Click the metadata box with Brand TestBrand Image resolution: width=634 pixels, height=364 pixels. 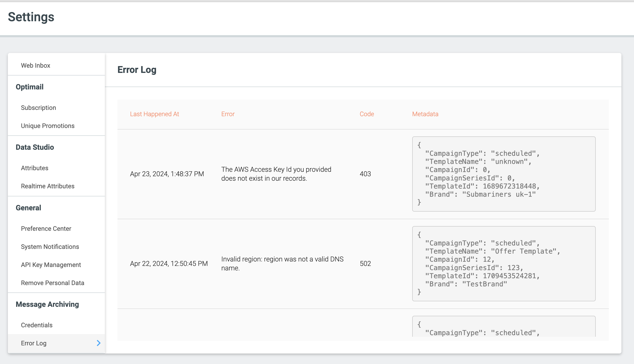pyautogui.click(x=504, y=264)
